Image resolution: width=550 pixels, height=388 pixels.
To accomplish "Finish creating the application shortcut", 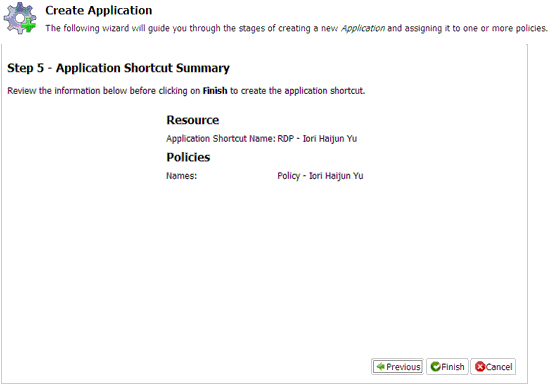I will pyautogui.click(x=447, y=367).
